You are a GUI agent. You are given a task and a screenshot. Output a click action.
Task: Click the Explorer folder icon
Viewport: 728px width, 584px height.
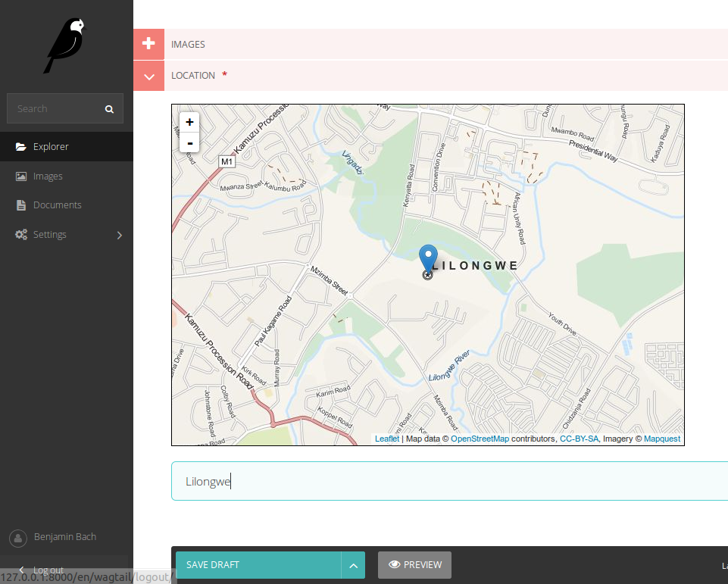(21, 147)
